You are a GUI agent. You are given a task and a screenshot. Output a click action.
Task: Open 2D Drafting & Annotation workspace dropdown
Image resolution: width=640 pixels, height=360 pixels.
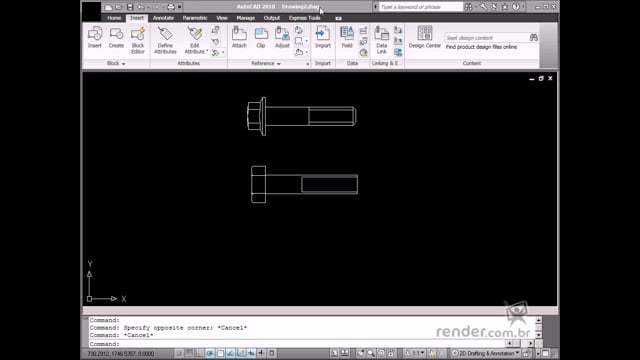coord(517,353)
